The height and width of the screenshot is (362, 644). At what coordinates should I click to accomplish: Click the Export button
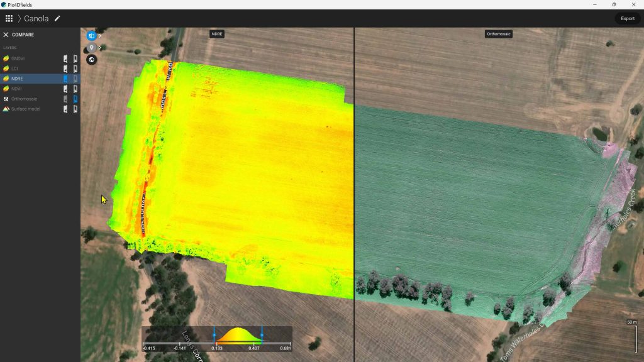[627, 18]
